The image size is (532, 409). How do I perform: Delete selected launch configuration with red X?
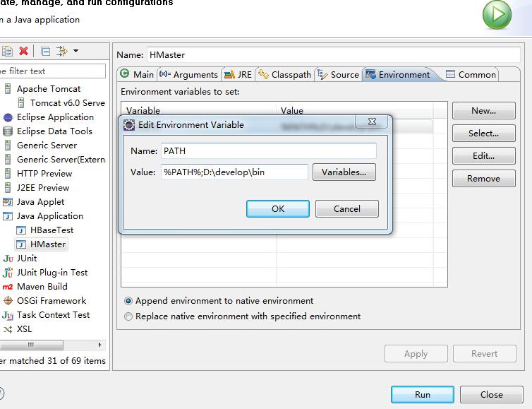23,51
